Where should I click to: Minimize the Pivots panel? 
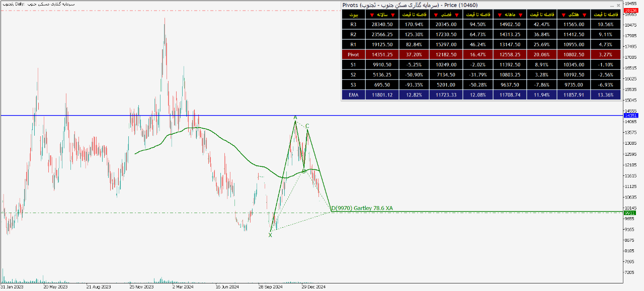click(x=612, y=5)
